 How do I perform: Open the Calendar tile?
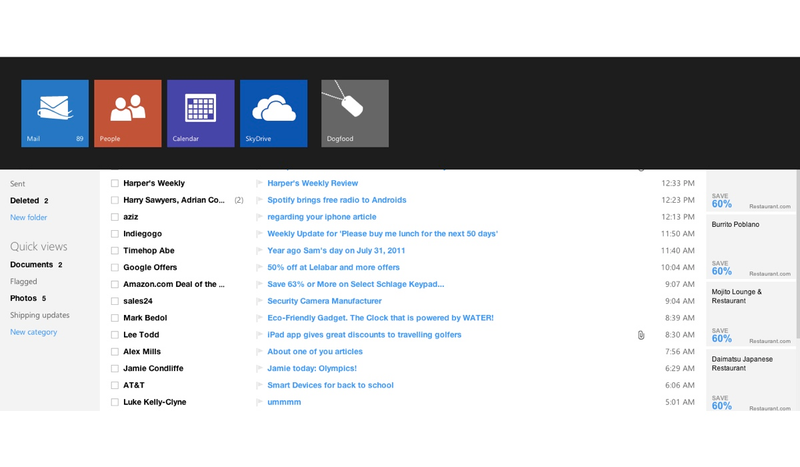point(201,113)
